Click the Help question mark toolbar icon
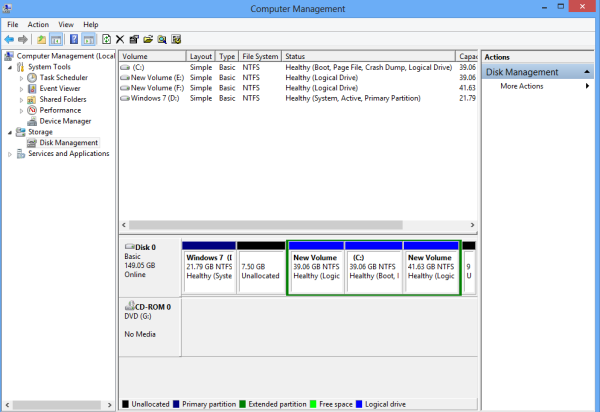600x412 pixels. (x=73, y=40)
